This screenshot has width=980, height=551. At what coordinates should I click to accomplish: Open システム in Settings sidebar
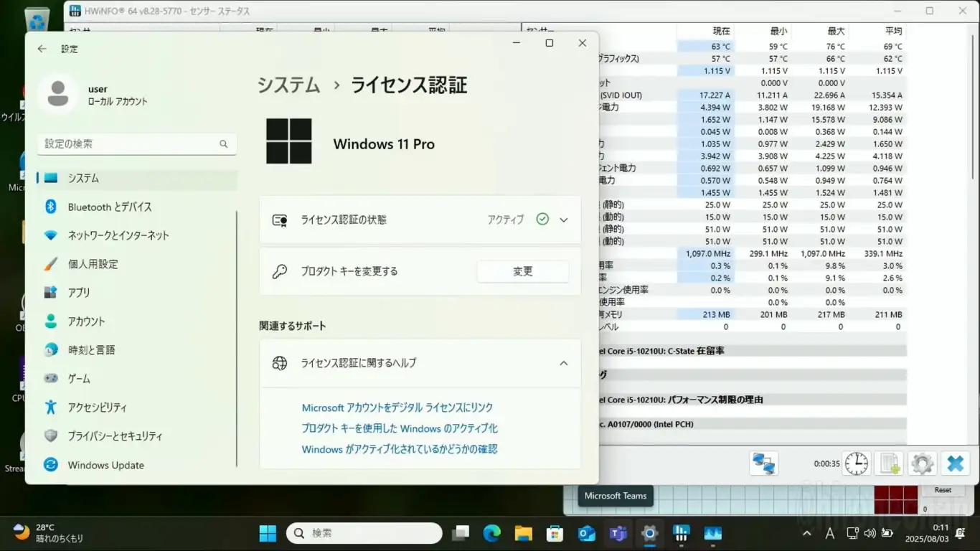(137, 178)
